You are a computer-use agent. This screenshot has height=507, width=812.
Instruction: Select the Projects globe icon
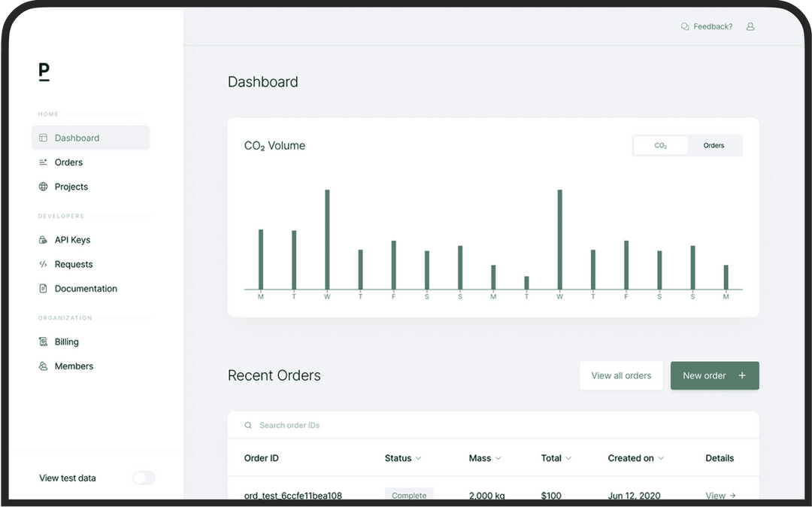(43, 187)
